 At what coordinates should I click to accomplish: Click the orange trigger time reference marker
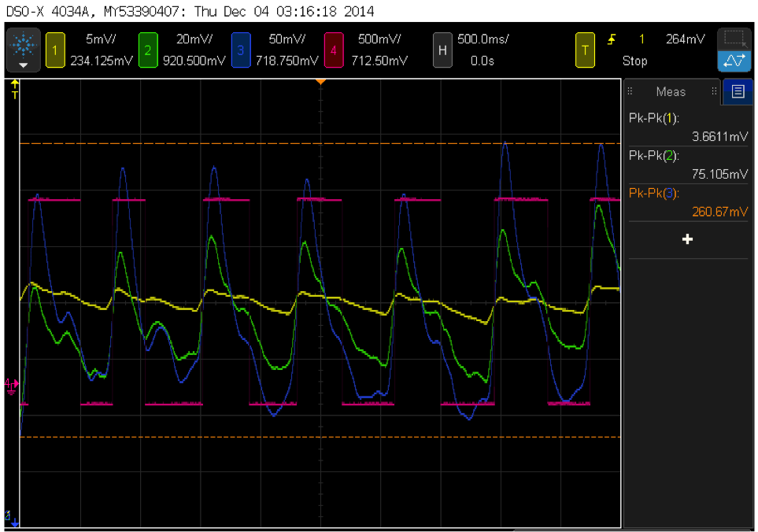tap(320, 82)
